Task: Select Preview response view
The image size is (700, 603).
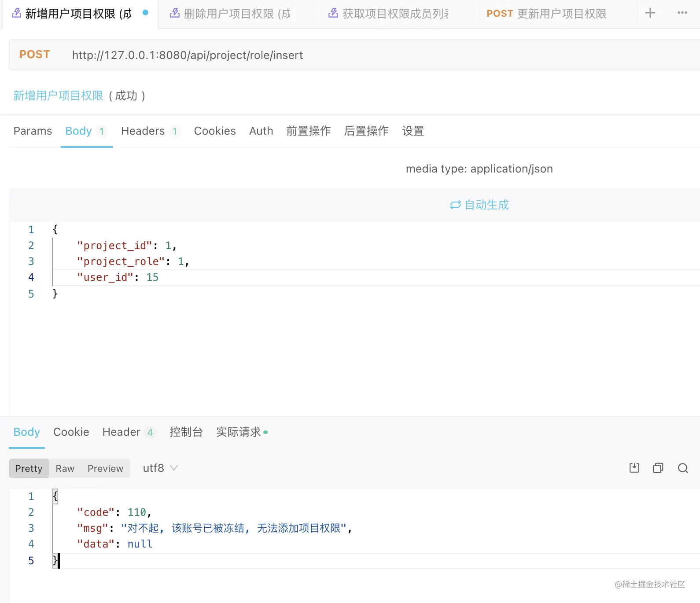Action: (105, 468)
